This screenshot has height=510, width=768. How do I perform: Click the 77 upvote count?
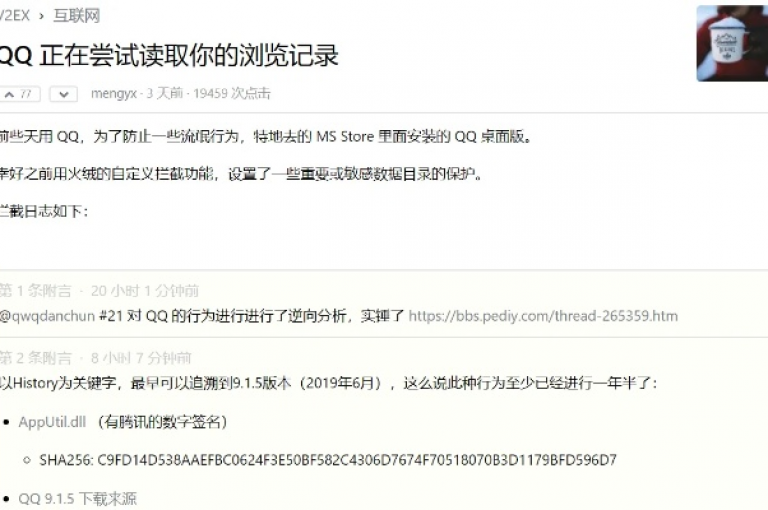(x=25, y=94)
